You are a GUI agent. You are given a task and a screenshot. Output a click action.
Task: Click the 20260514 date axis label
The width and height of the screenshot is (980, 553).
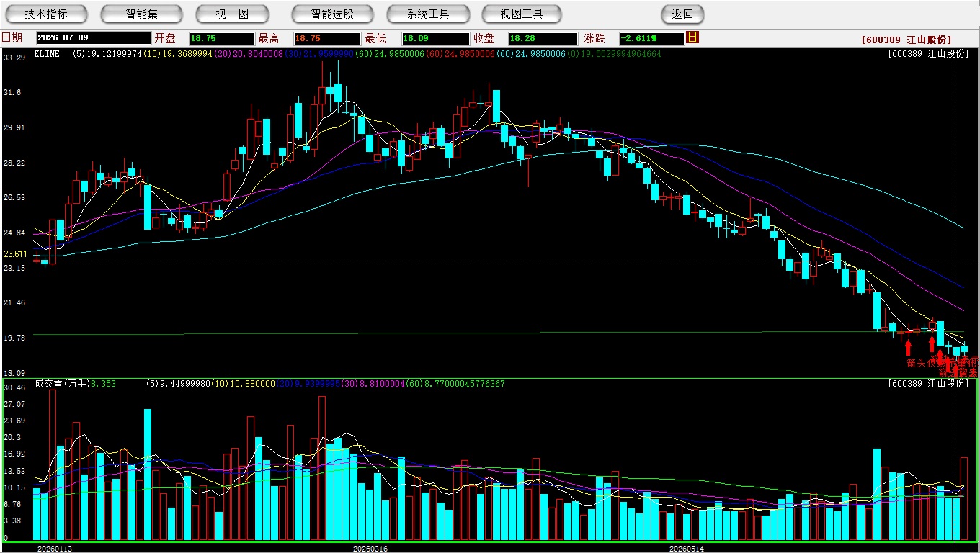click(x=687, y=549)
